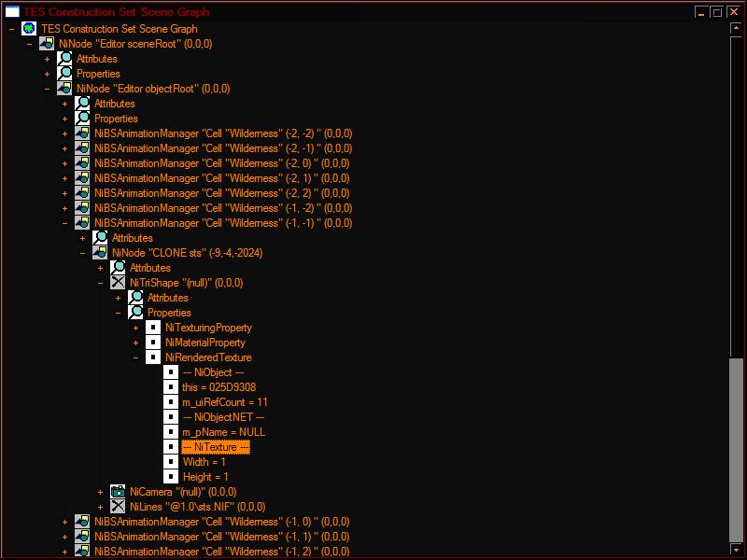Viewport: 747px width, 560px height.
Task: Click the magnifier icon of Properties under Editor objectRoot
Action: click(x=82, y=119)
